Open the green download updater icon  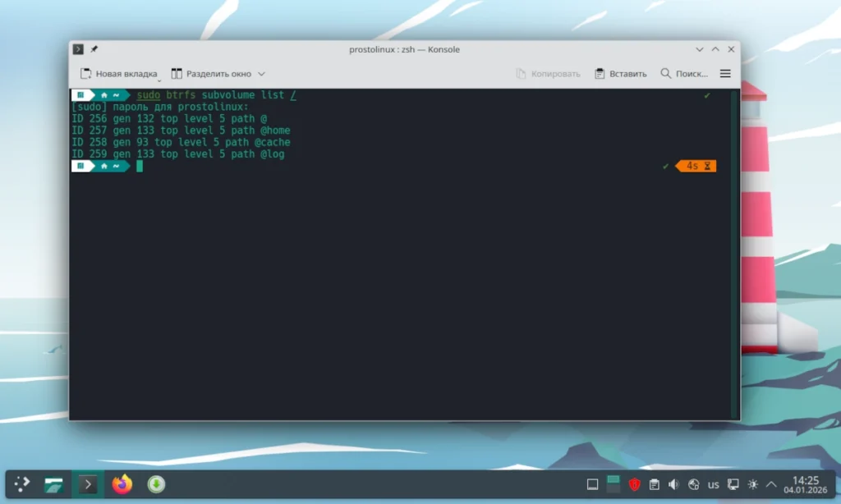(x=156, y=484)
